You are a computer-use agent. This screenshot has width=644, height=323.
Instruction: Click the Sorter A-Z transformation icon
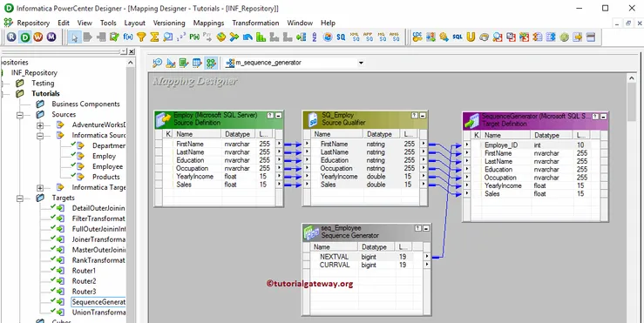tap(315, 37)
